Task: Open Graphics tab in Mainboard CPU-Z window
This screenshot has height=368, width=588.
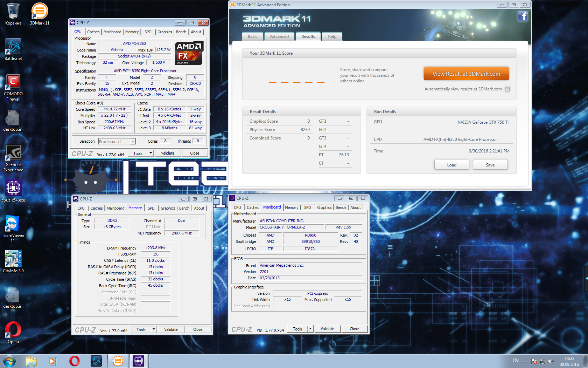Action: 324,207
